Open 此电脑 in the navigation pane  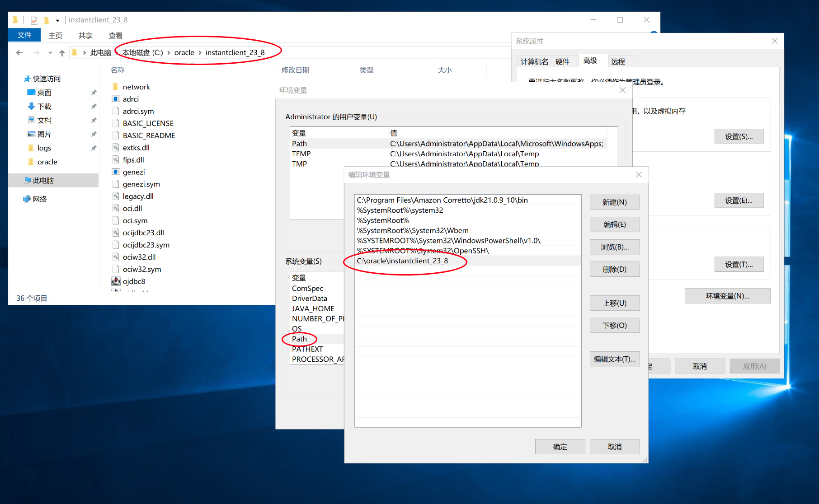(x=43, y=181)
